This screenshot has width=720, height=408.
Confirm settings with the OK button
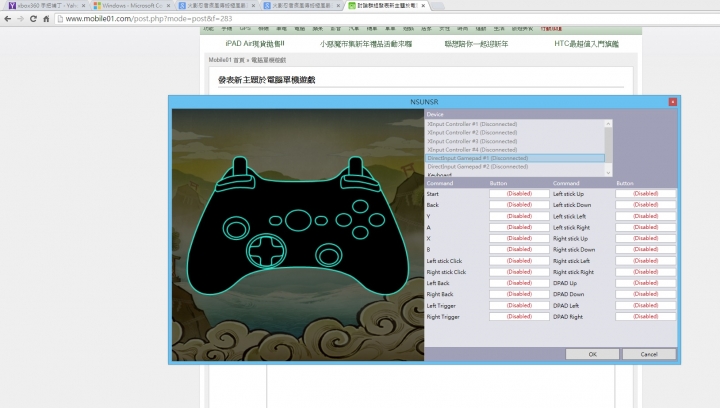click(x=592, y=354)
